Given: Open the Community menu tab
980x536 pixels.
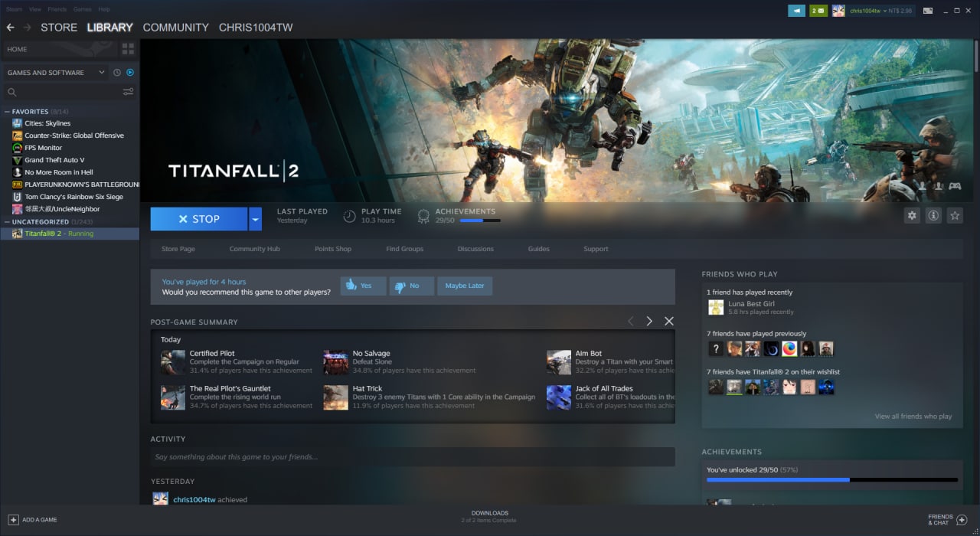Looking at the screenshot, I should click(x=175, y=28).
